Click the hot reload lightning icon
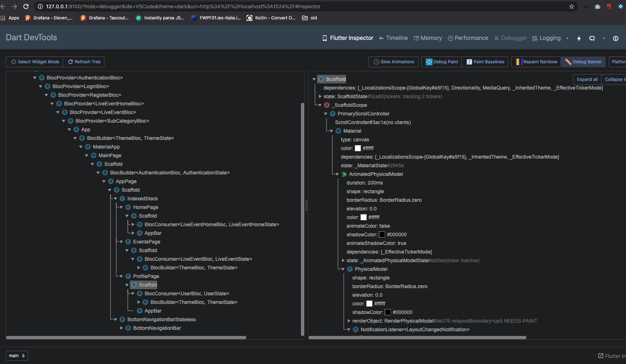This screenshot has height=364, width=626. point(579,38)
